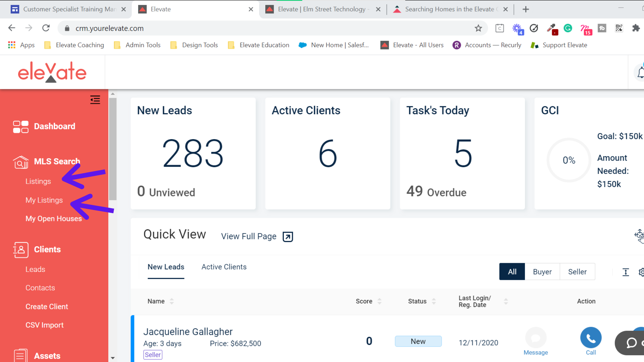The width and height of the screenshot is (644, 362).
Task: Open the chat support bubble icon
Action: tap(631, 343)
